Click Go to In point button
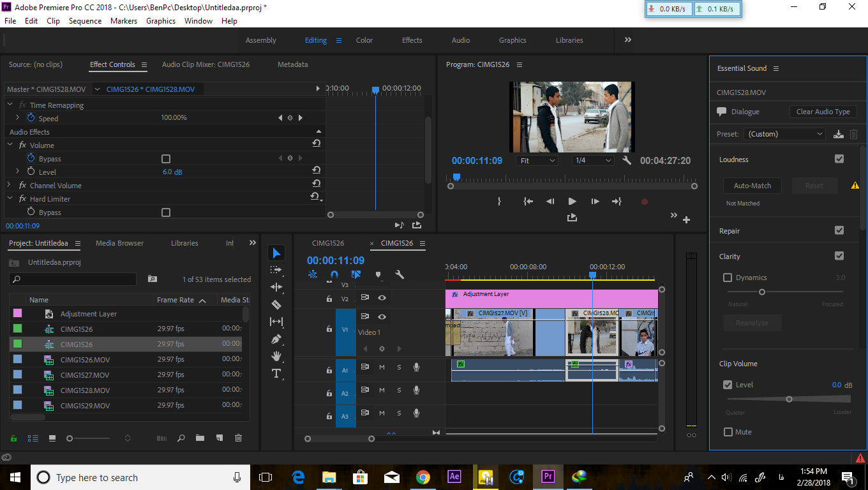This screenshot has height=490, width=868. click(528, 201)
